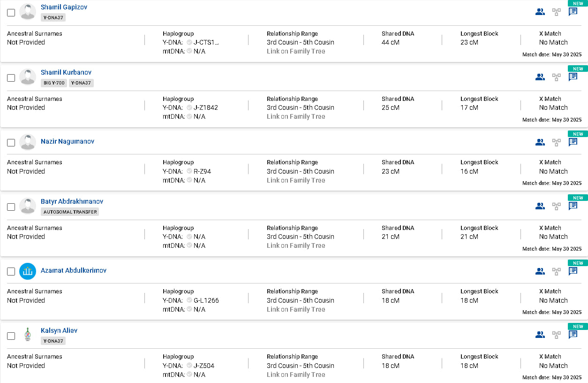
Task: Open notes icon for Batyr Abdrakhmanov
Action: [x=573, y=206]
